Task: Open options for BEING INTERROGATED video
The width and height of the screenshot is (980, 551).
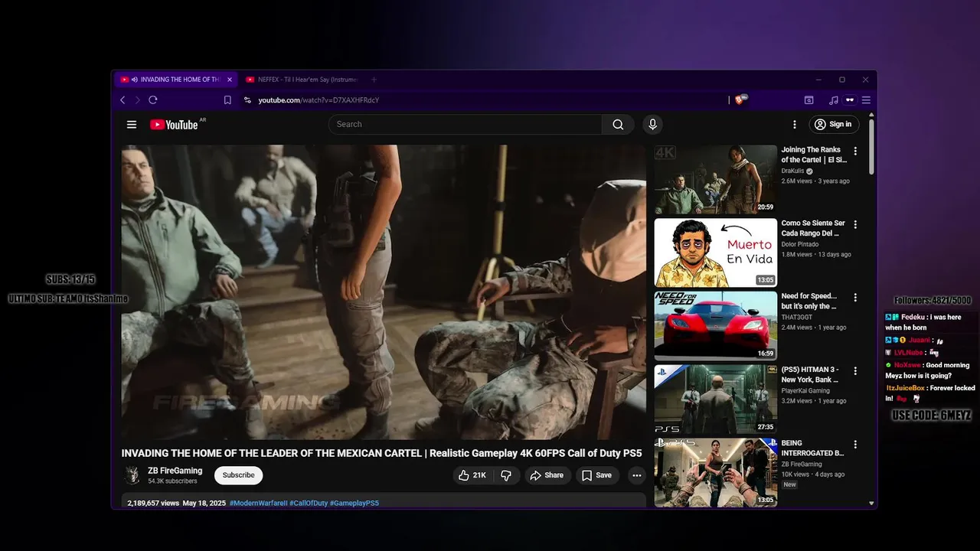Action: [855, 445]
